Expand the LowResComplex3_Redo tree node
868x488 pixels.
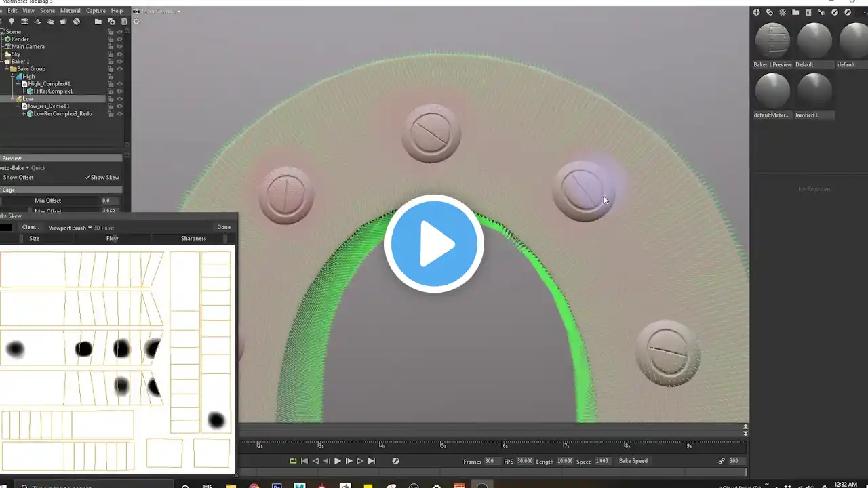click(x=24, y=114)
